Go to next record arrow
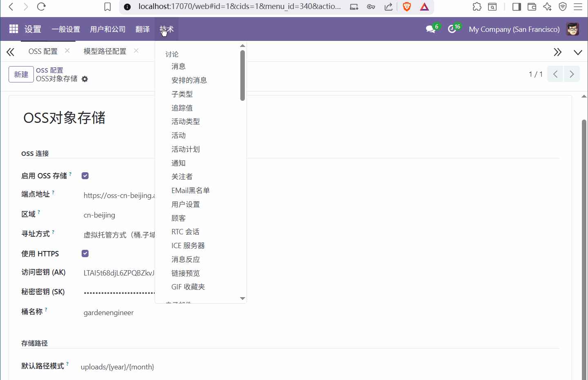 coord(572,74)
